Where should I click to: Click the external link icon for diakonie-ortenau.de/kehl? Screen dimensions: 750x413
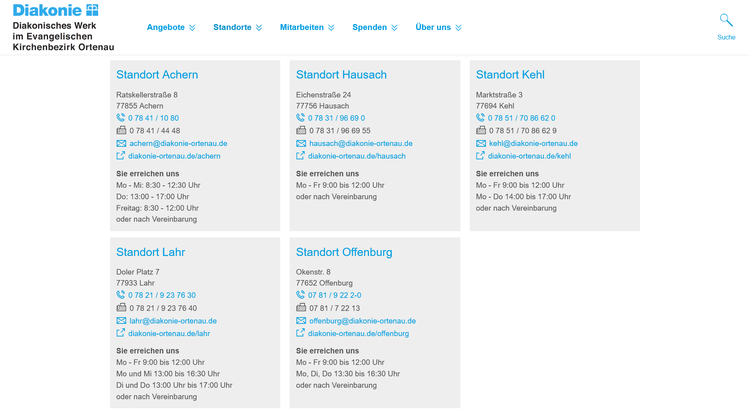tap(480, 156)
